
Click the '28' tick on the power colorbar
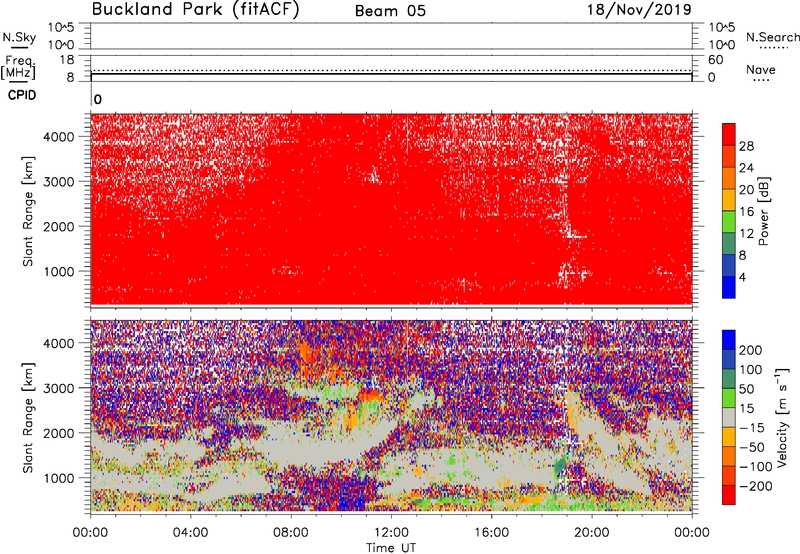[x=746, y=146]
